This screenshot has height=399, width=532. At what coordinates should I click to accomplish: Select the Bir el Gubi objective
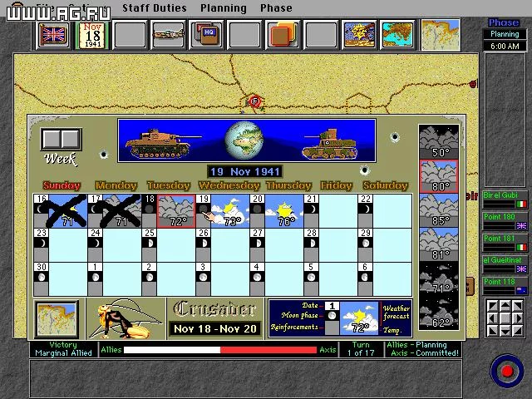[505, 199]
